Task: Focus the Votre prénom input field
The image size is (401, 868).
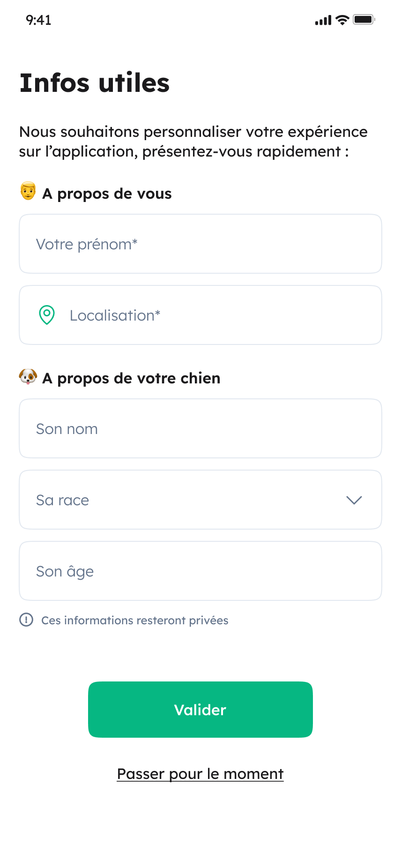Action: pos(200,244)
